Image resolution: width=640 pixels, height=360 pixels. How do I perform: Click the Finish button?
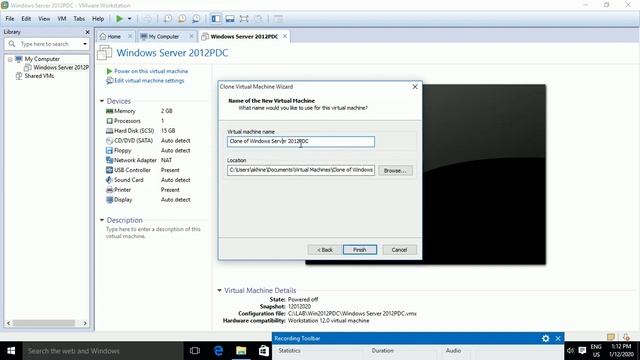(360, 250)
